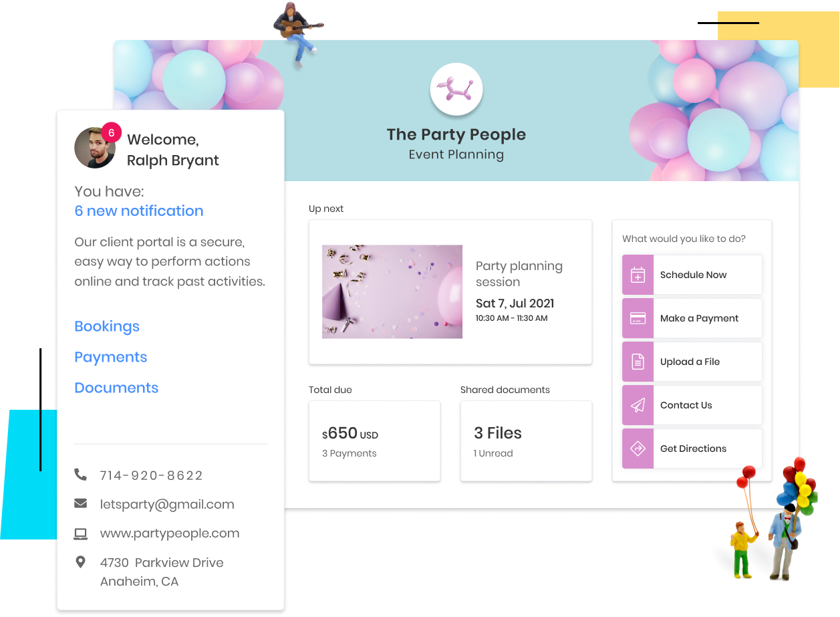Open the 6 new notification link
The height and width of the screenshot is (617, 840).
coord(139,211)
